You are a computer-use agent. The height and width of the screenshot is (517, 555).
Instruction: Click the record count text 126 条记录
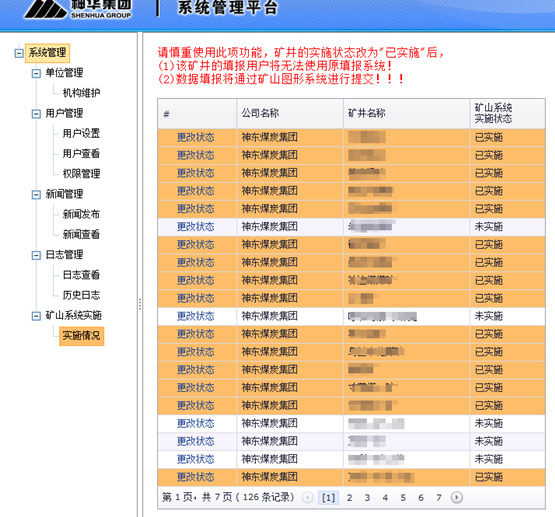268,498
